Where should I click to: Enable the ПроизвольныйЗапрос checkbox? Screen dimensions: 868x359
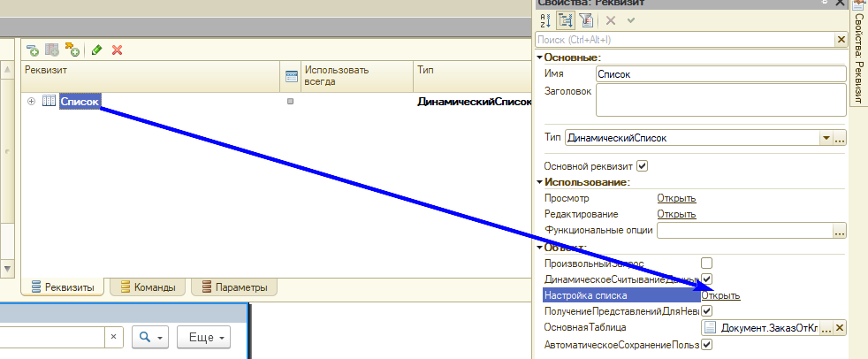706,264
